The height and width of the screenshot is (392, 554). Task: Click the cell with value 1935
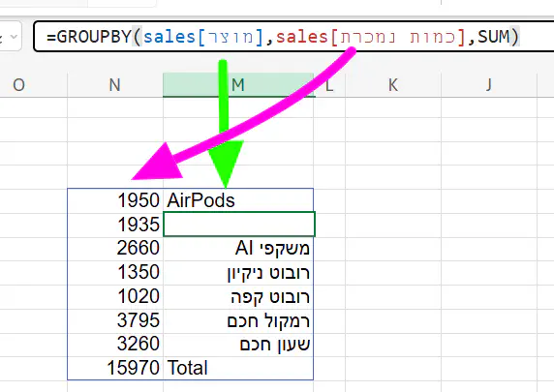coord(115,225)
